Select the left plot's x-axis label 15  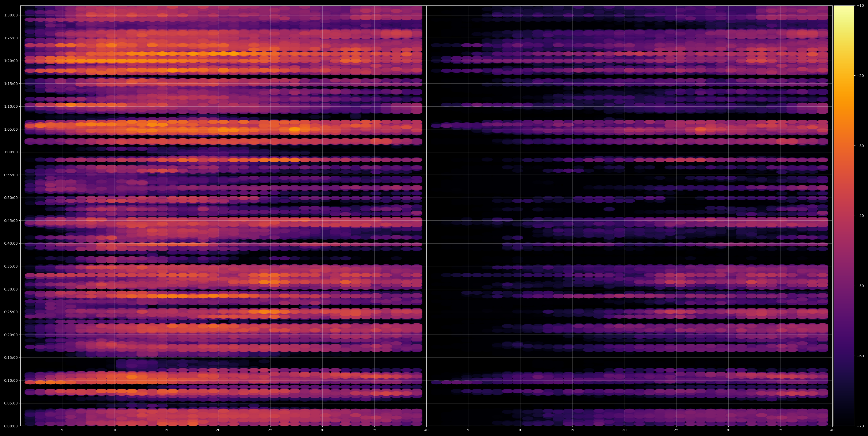coord(166,430)
